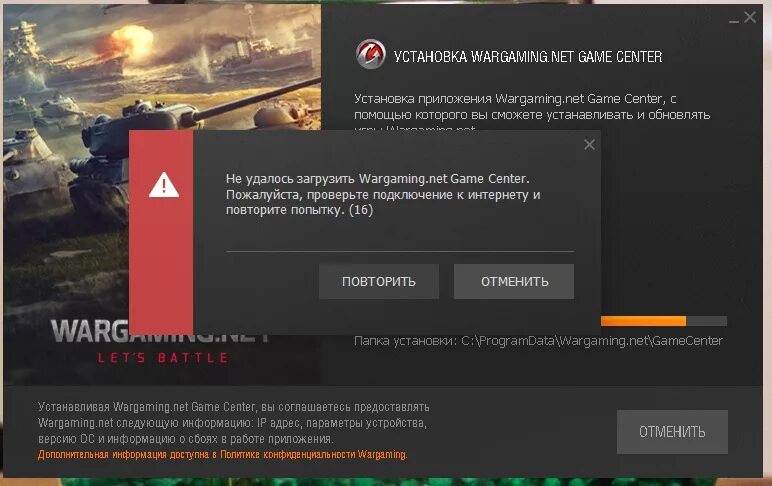Click the bottom-right ОТМЕНИТЬ installer button

tap(672, 432)
